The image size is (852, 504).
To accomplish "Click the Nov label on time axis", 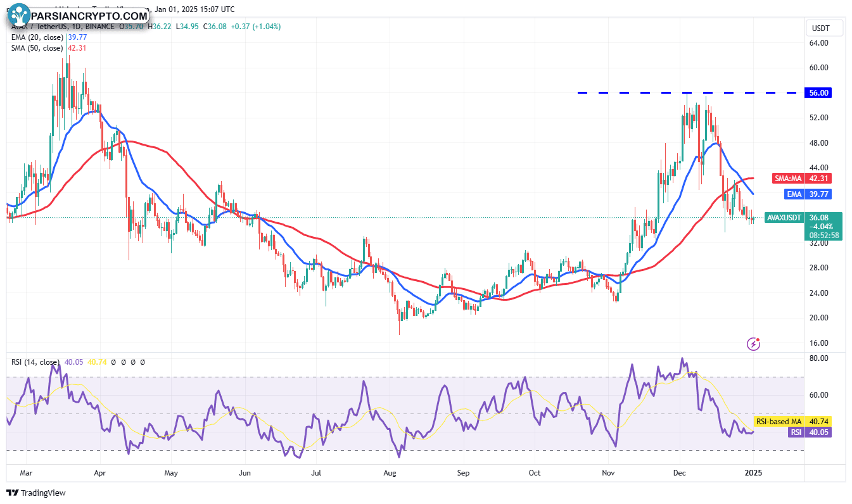I will coord(609,472).
